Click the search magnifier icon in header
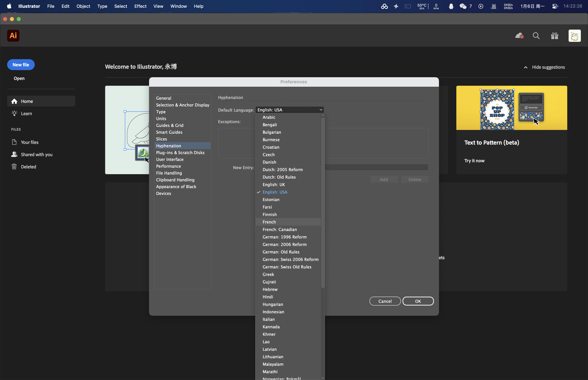The image size is (588, 380). [x=536, y=36]
